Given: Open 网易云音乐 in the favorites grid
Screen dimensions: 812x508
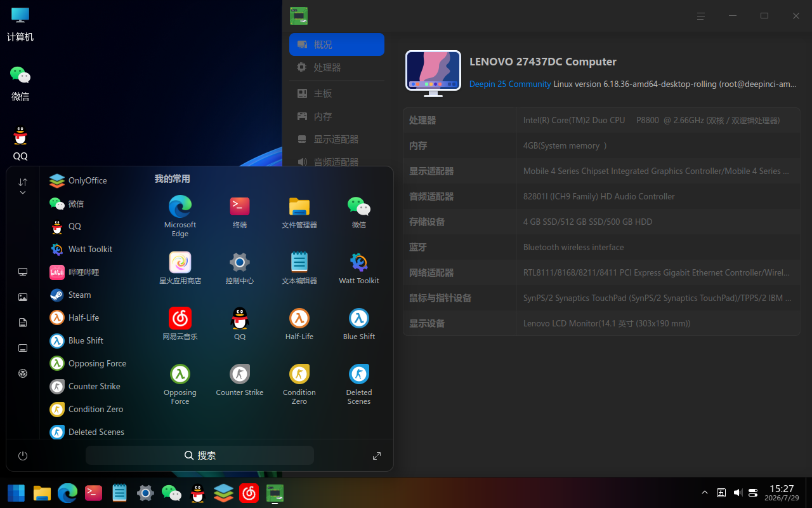Looking at the screenshot, I should (x=180, y=324).
